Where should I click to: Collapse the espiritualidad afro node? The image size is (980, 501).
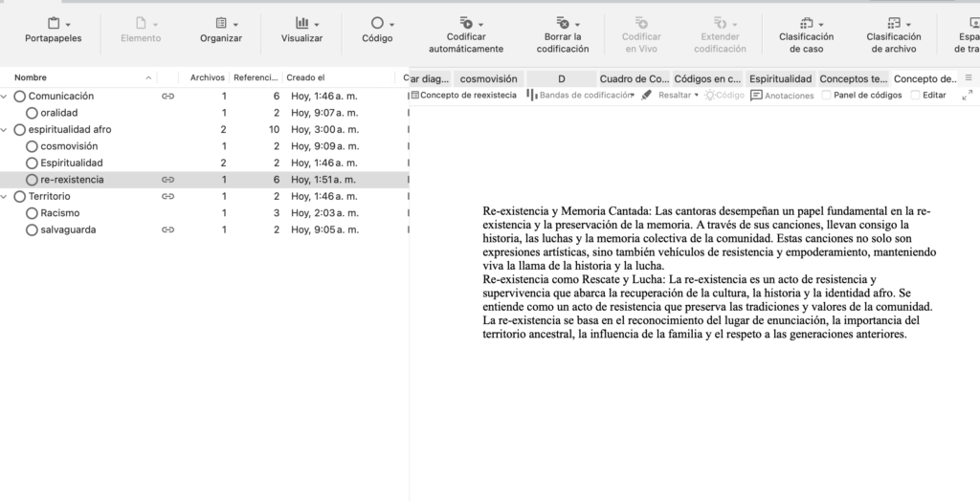5,130
